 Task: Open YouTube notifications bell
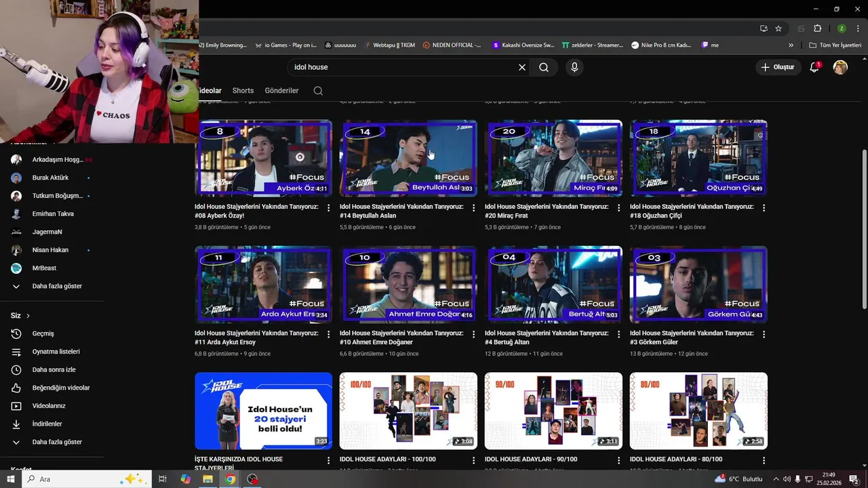coord(815,67)
